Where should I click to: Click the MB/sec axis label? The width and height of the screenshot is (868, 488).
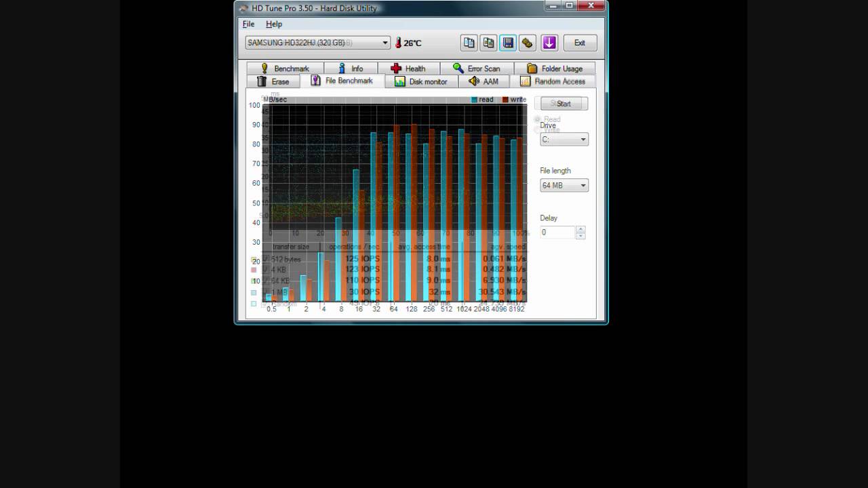(x=275, y=100)
